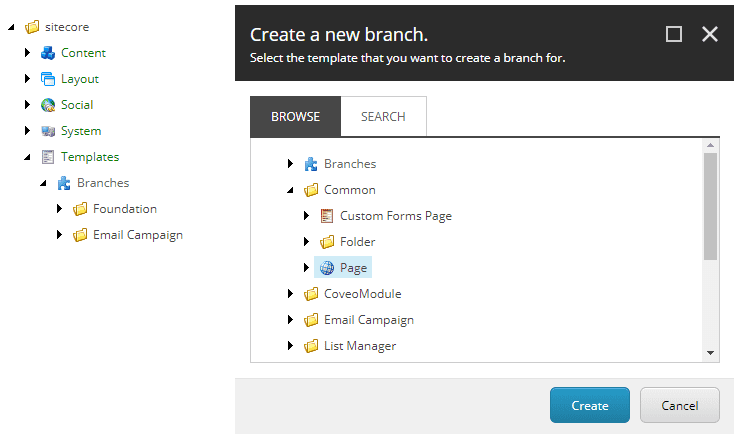738x439 pixels.
Task: Click the Social globe icon
Action: [x=48, y=104]
